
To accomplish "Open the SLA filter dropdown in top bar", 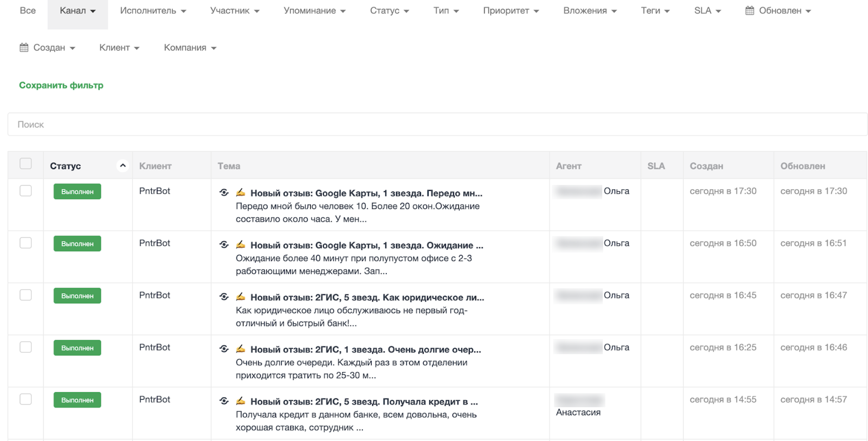I will pyautogui.click(x=707, y=11).
